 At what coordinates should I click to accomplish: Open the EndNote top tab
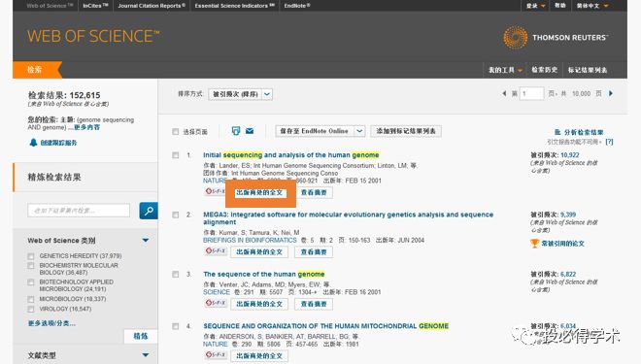point(297,6)
